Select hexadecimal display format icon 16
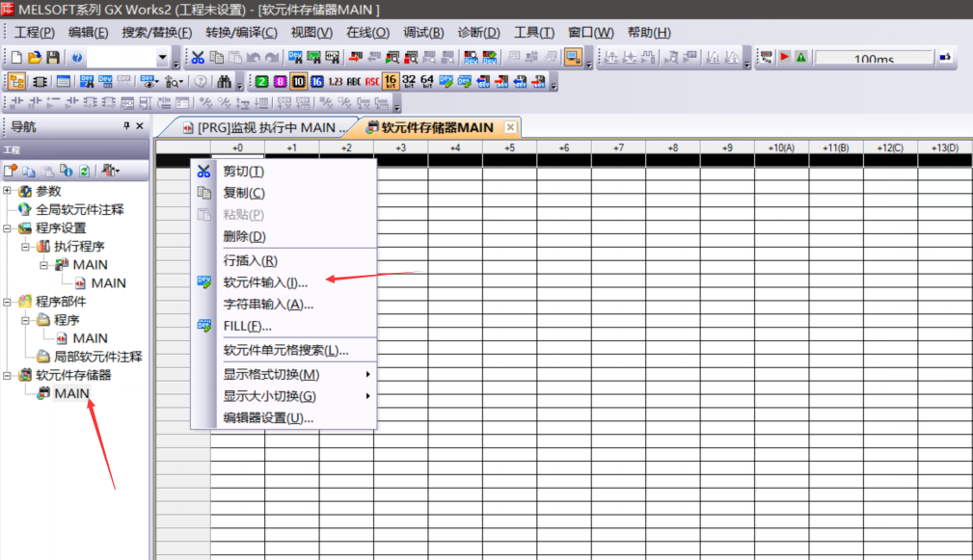973x560 pixels. [x=317, y=81]
